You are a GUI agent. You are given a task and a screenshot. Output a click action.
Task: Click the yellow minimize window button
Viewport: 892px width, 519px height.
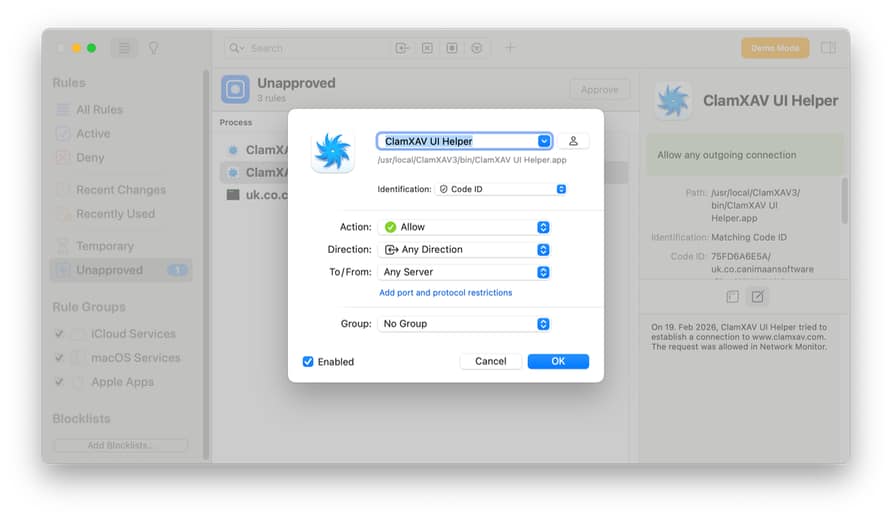coord(76,48)
